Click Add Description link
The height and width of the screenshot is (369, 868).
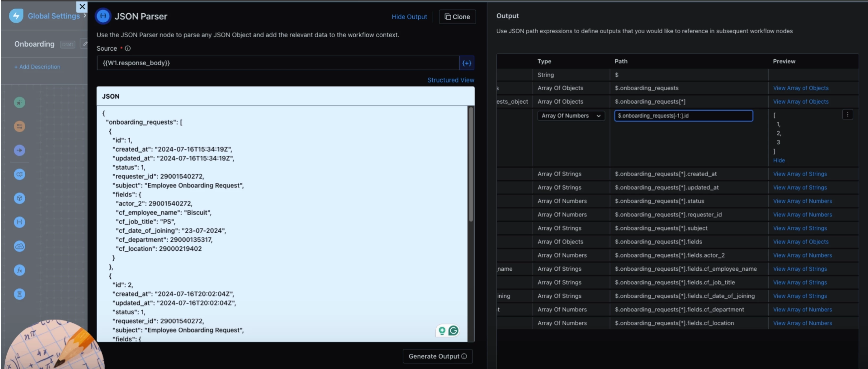click(37, 67)
